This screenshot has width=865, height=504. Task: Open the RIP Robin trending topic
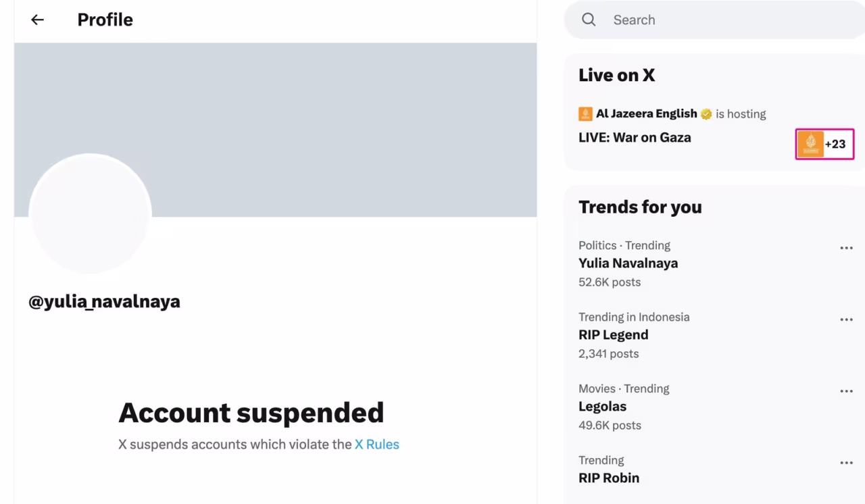pos(608,478)
